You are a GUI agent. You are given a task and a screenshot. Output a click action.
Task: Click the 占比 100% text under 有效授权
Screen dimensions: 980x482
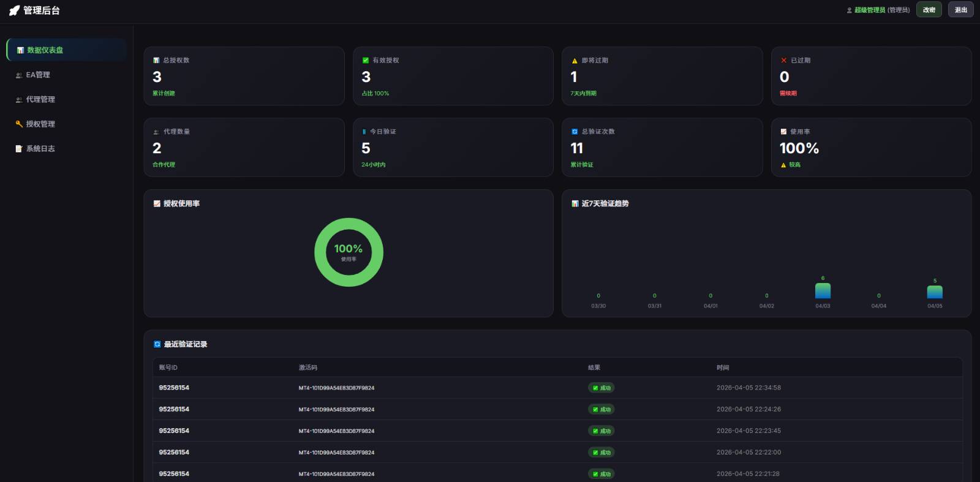click(x=375, y=94)
